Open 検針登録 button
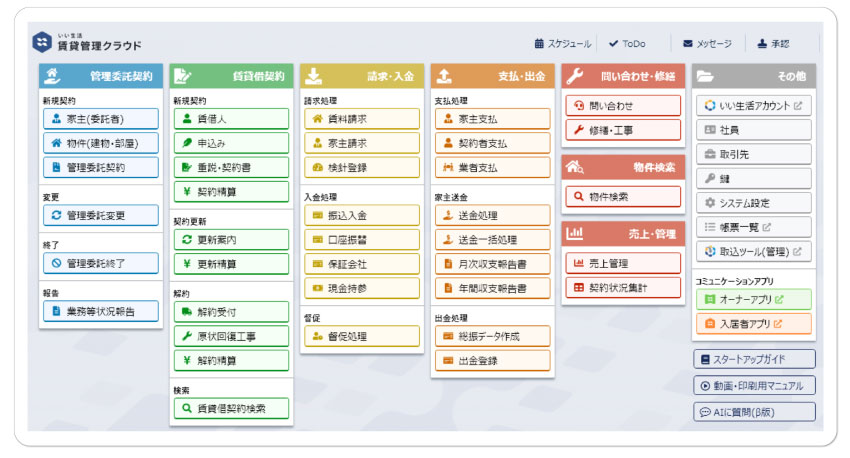The width and height of the screenshot is (850, 458). coord(362,167)
